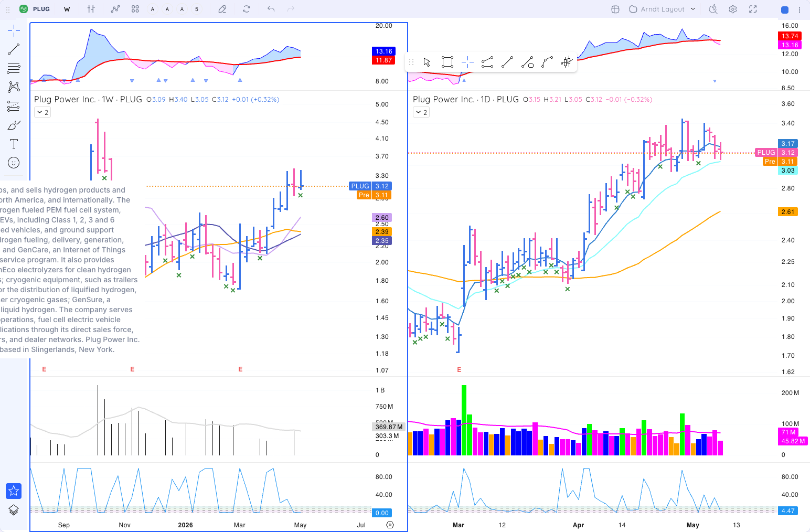Image resolution: width=810 pixels, height=532 pixels.
Task: Click the 2.60 moving average label
Action: tap(382, 218)
